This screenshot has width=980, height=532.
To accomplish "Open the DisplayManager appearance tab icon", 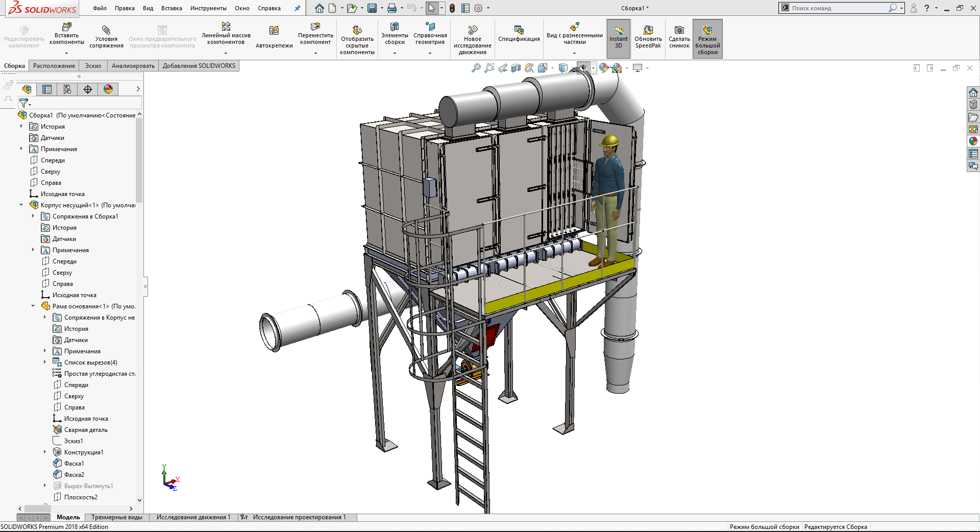I will point(108,89).
